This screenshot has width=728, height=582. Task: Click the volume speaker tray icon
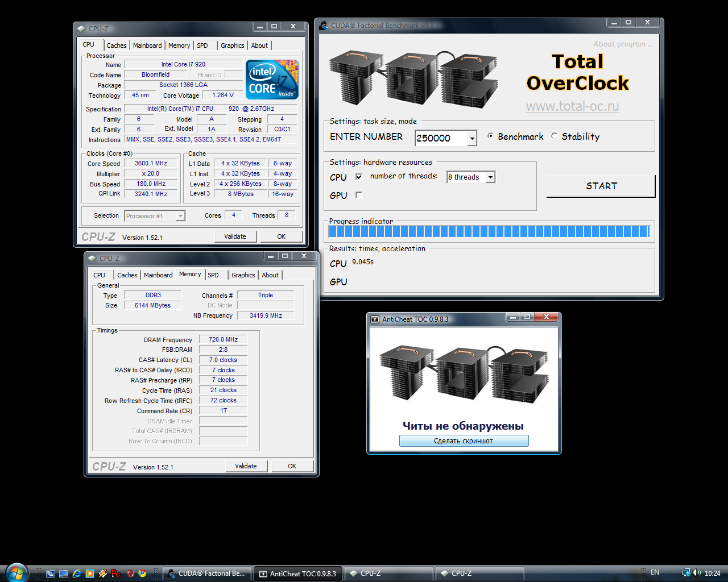pos(697,572)
